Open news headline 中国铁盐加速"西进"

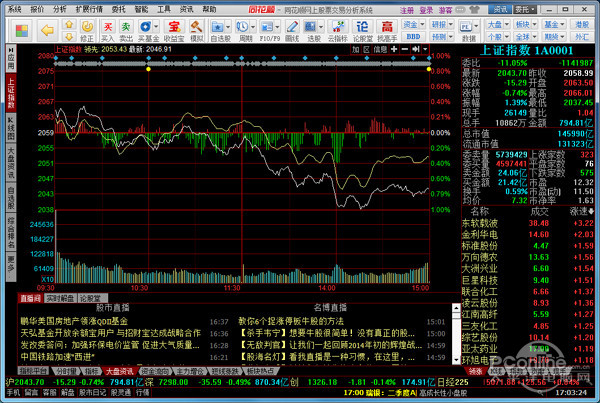point(57,356)
